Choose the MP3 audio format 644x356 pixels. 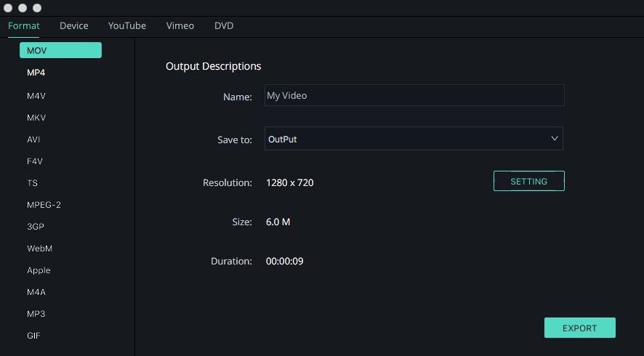tap(36, 314)
